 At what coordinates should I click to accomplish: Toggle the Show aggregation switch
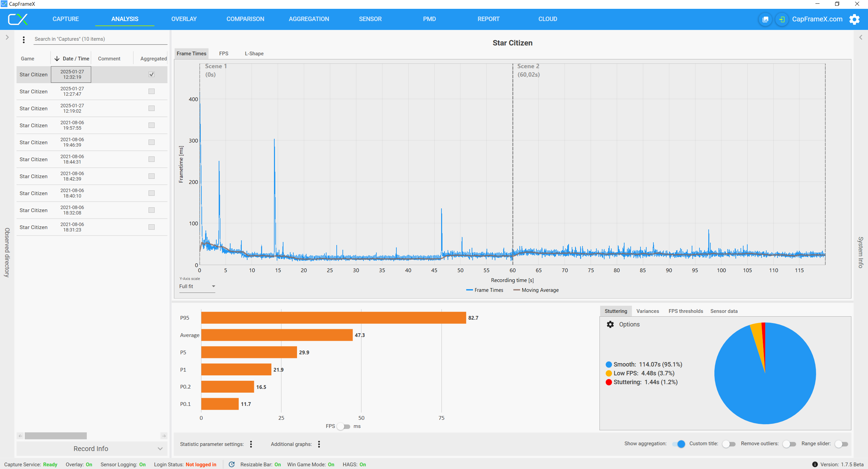(678, 444)
